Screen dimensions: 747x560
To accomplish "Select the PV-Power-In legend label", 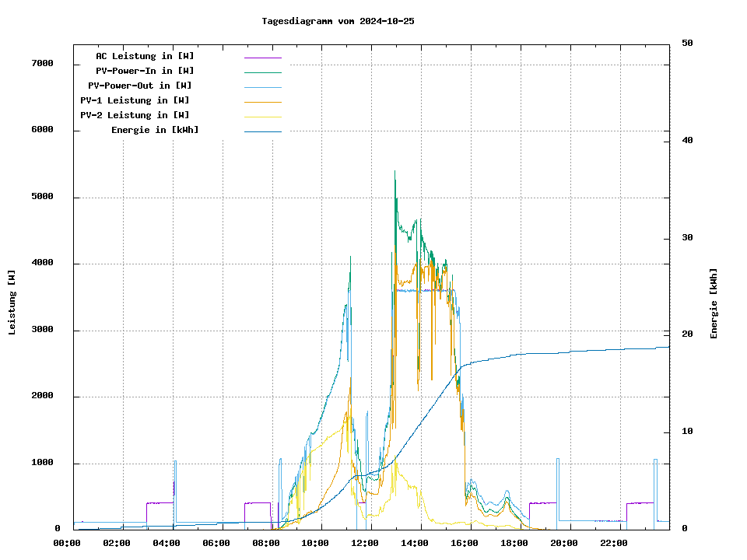I will tap(145, 71).
